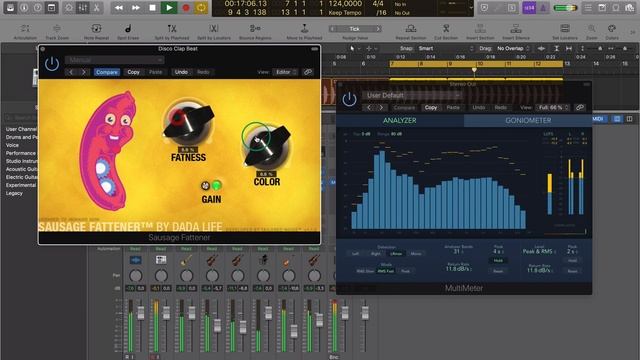Open Smart Controls from the control bar
Image resolution: width=640 pixels, height=360 pixels.
tap(69, 7)
